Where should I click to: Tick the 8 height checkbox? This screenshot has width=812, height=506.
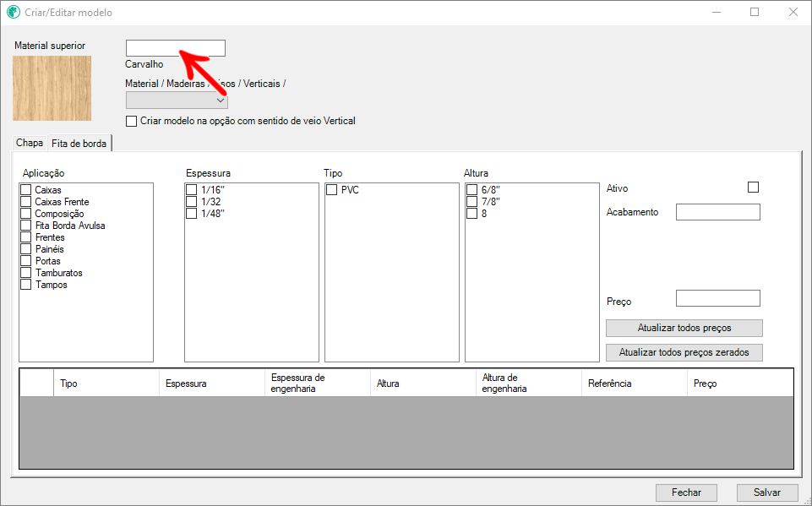click(471, 214)
